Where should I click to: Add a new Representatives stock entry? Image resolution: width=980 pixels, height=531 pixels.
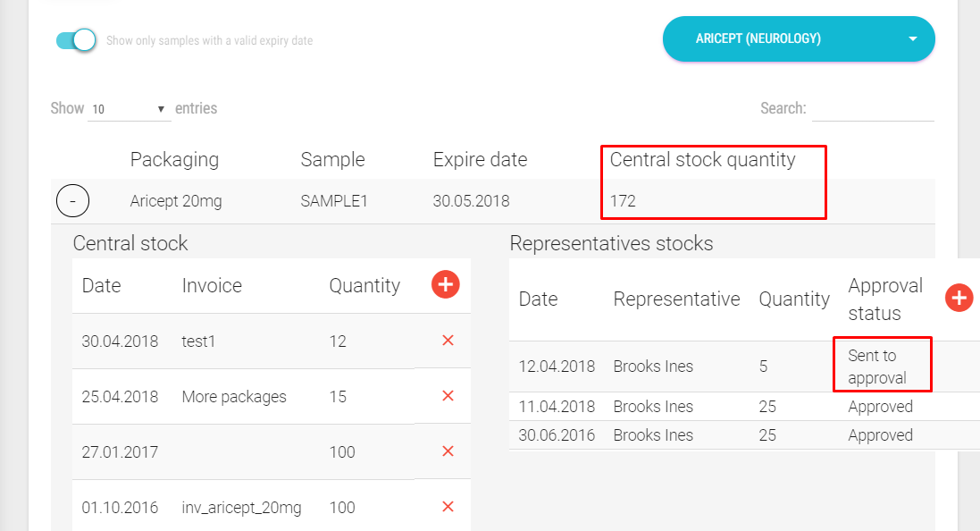click(x=959, y=298)
